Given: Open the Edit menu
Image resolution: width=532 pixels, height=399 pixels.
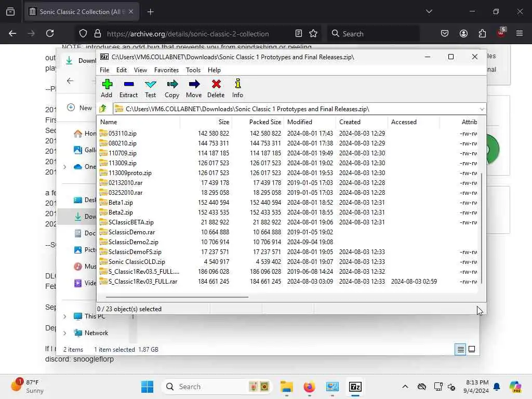Looking at the screenshot, I should click(x=121, y=70).
